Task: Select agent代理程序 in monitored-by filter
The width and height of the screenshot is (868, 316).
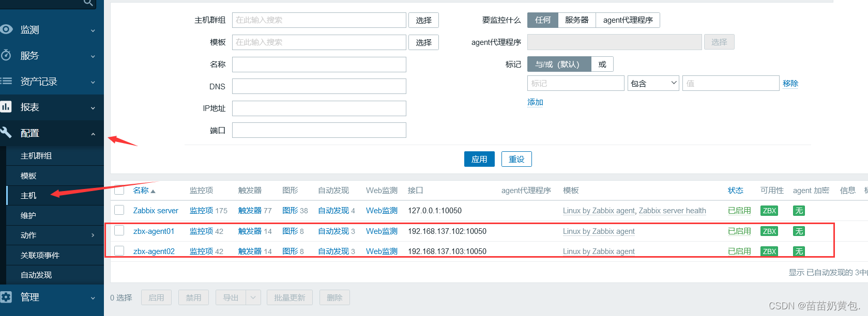Action: tap(628, 20)
